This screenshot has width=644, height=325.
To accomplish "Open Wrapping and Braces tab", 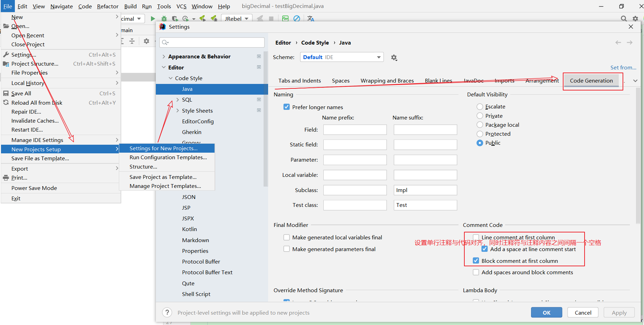I will pyautogui.click(x=387, y=80).
